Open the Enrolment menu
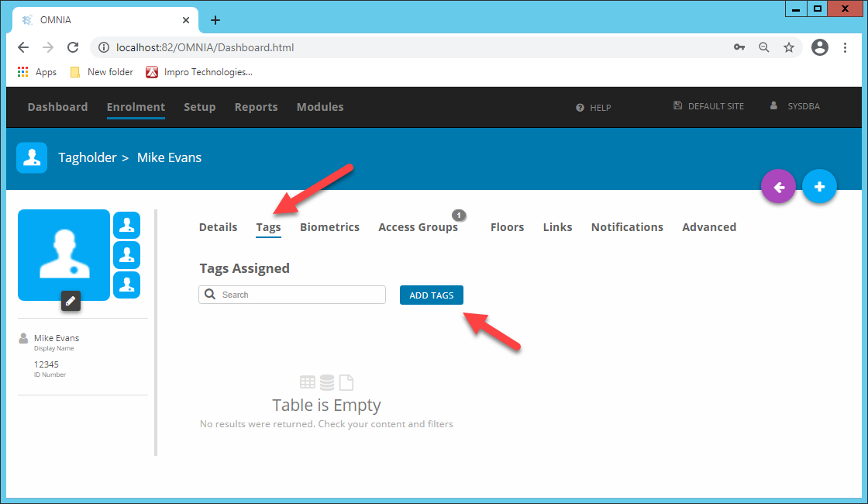Image resolution: width=868 pixels, height=504 pixels. (136, 107)
